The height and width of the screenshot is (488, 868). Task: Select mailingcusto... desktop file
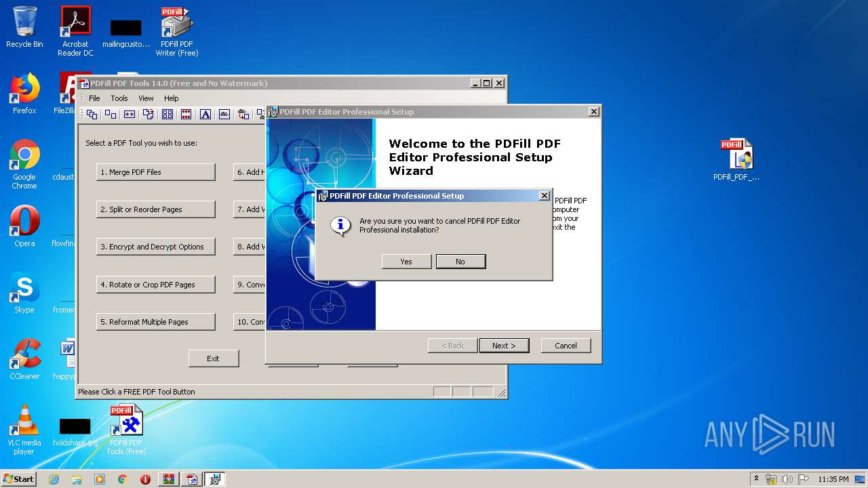click(126, 34)
